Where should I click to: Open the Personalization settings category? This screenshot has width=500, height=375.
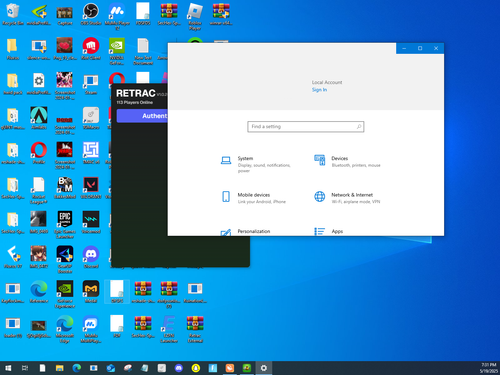click(x=246, y=231)
